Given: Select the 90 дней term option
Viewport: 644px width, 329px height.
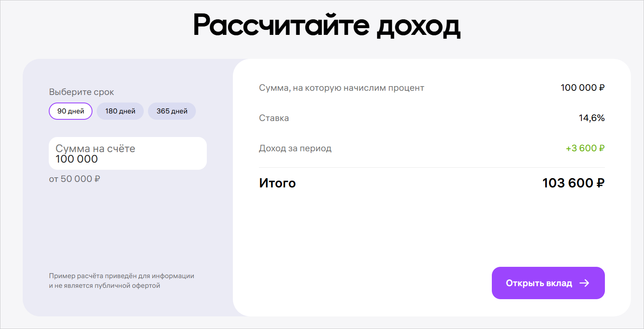Looking at the screenshot, I should point(71,111).
